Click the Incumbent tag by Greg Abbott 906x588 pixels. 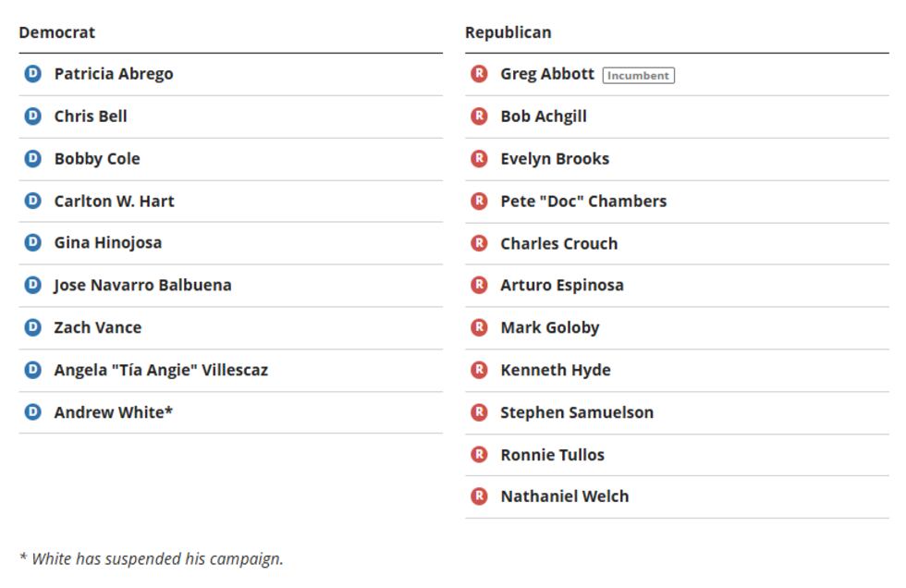(x=638, y=76)
